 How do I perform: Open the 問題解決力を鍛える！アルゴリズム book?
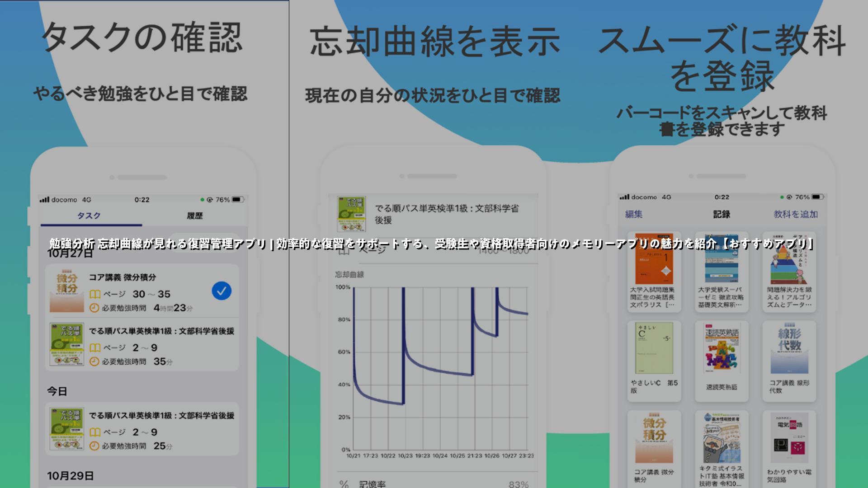pos(789,272)
